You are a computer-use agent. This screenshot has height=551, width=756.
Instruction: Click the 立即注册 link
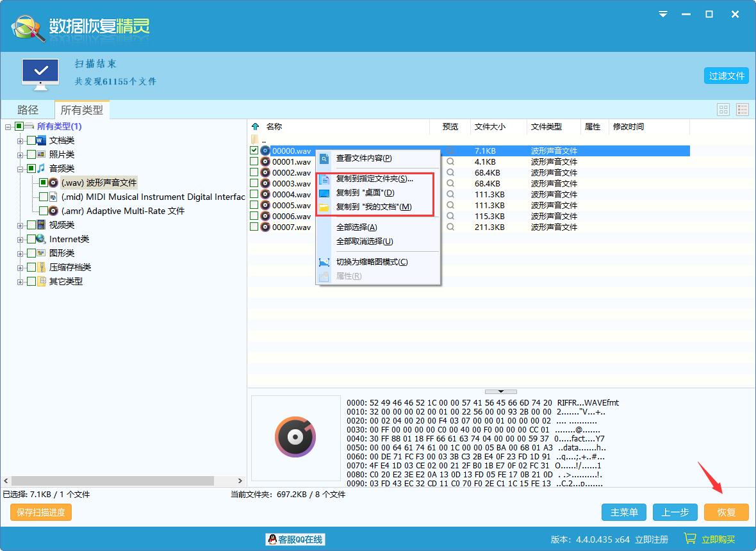point(652,539)
